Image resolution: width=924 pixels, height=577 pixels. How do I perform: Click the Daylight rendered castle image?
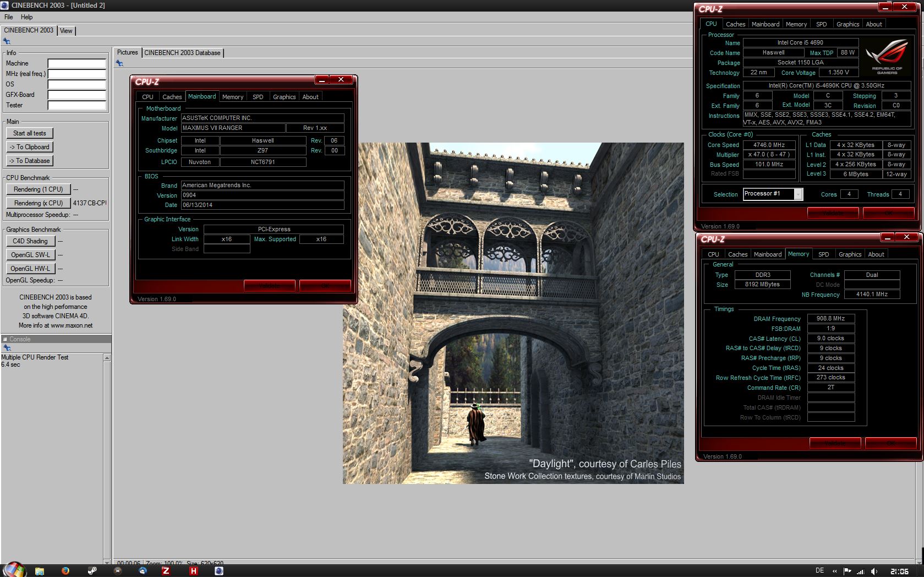[513, 313]
